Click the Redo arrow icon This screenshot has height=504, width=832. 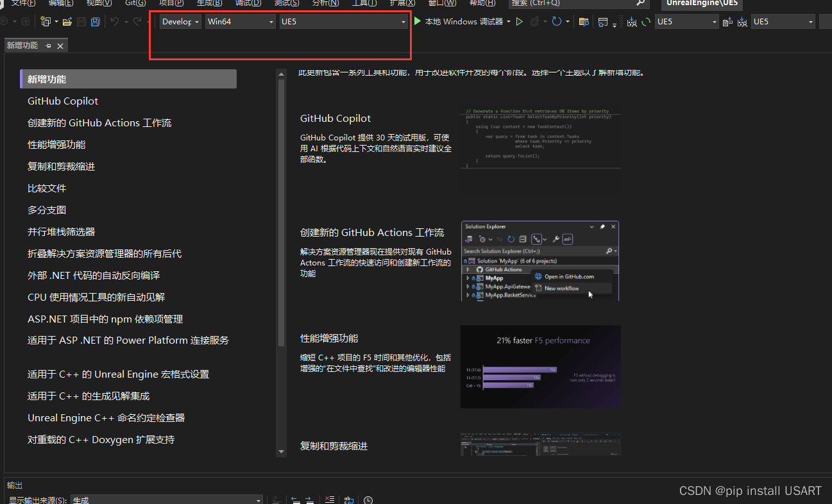click(137, 22)
